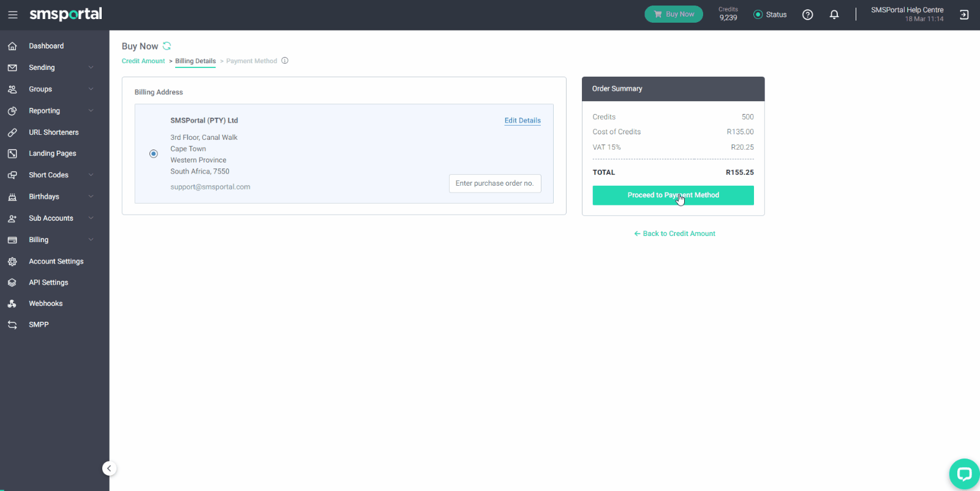The width and height of the screenshot is (980, 491).
Task: Open SMSPortal Help Centre account menu
Action: coord(907,14)
